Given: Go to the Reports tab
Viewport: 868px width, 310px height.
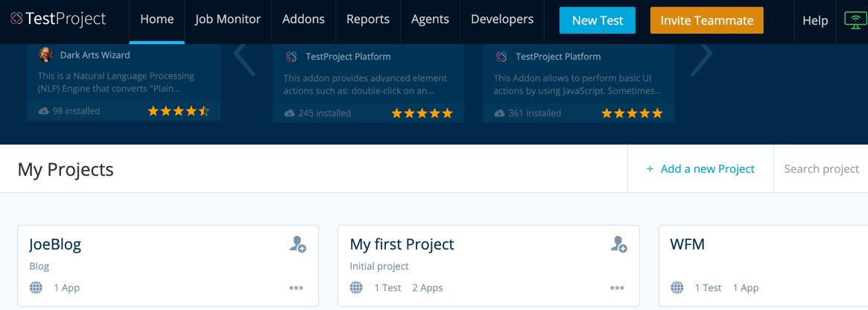Looking at the screenshot, I should click(x=368, y=20).
